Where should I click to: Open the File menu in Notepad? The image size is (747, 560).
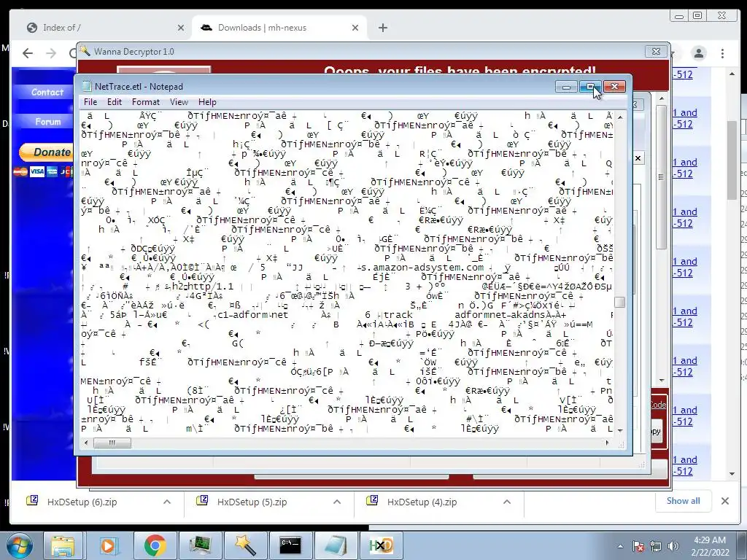point(90,102)
